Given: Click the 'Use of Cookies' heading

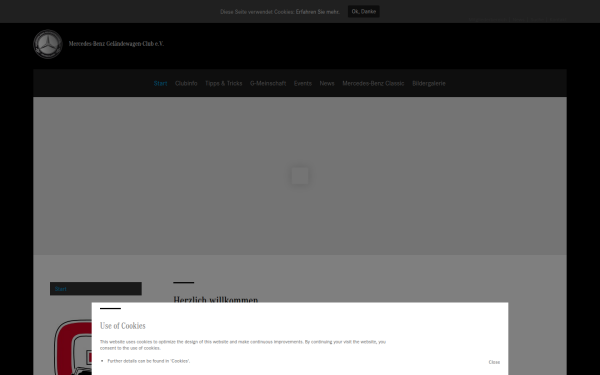Looking at the screenshot, I should 122,326.
